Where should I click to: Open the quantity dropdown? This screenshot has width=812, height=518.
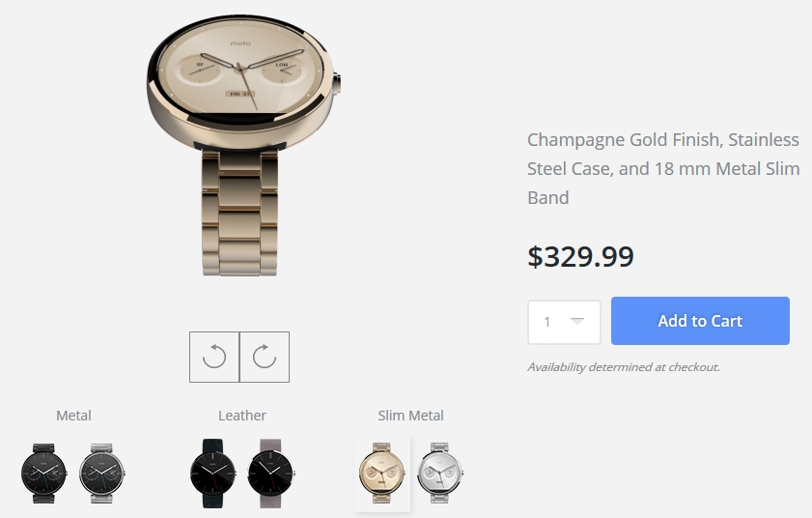coord(564,322)
